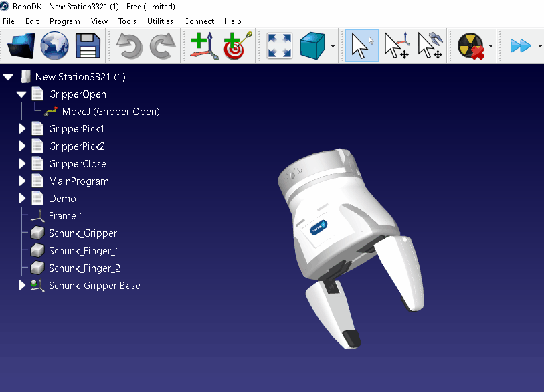Click Frame 1 coordinate axes icon
Viewport: 544px width, 392px height.
point(37,216)
